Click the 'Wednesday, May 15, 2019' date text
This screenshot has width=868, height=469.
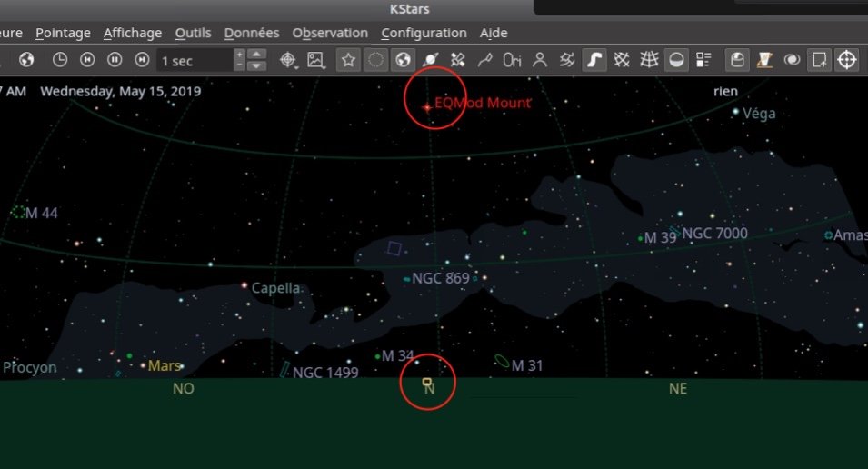coord(121,92)
